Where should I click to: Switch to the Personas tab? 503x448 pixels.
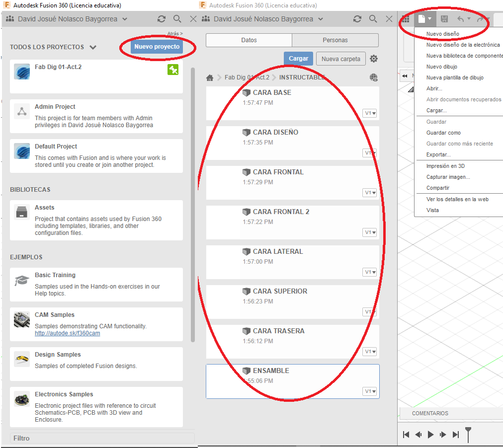(x=335, y=40)
